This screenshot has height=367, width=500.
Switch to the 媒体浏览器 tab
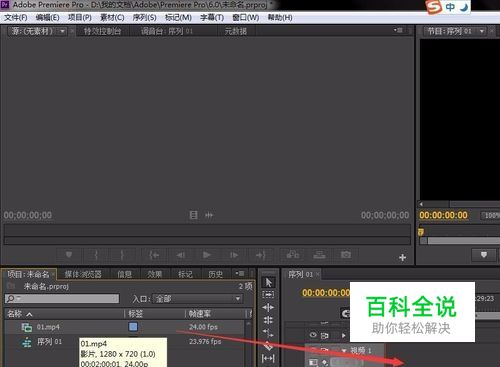(x=83, y=274)
